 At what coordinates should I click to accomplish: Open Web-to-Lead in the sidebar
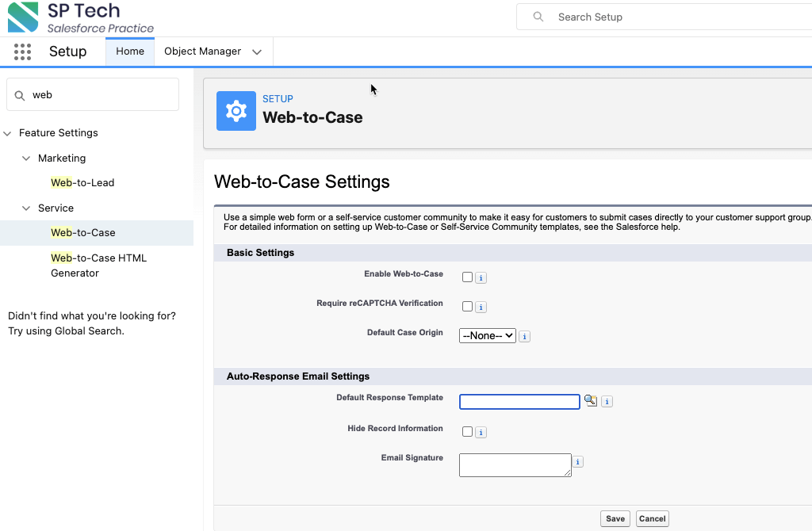(x=82, y=183)
